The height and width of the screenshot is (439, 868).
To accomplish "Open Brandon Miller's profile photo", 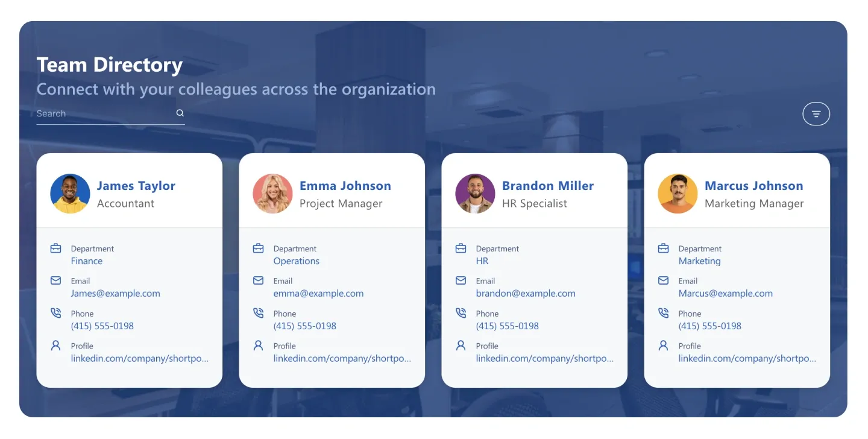I will (475, 194).
